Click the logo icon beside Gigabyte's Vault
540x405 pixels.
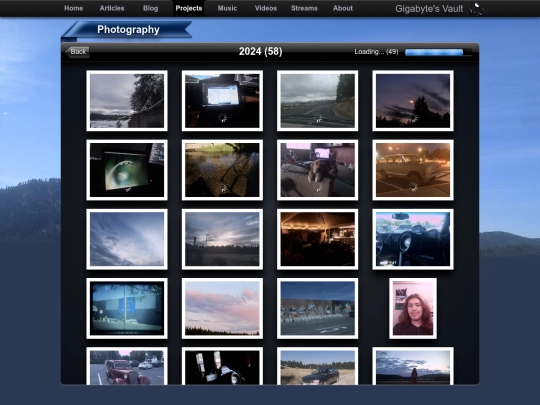click(477, 9)
